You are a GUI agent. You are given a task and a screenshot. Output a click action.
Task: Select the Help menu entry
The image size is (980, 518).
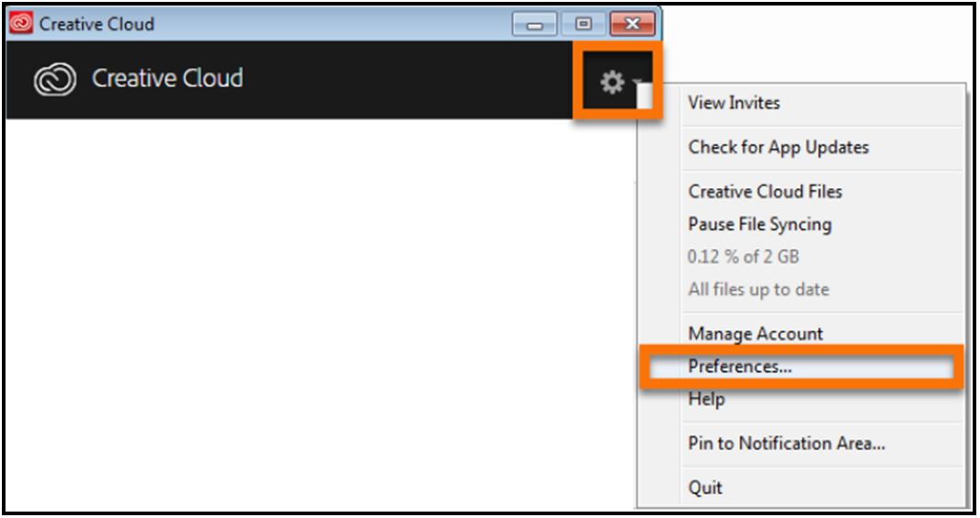(x=706, y=400)
